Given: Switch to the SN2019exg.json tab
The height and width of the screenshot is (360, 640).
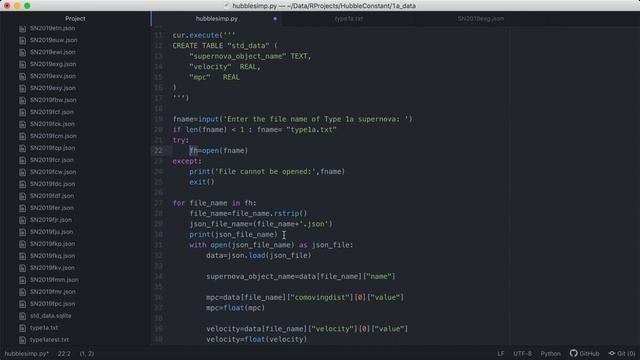Looking at the screenshot, I should (x=480, y=19).
